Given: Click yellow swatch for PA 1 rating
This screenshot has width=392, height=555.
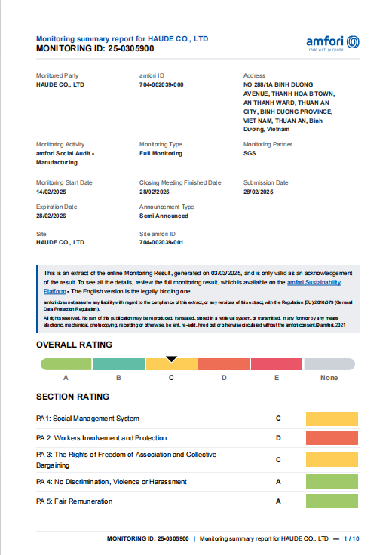Looking at the screenshot, I should 332,419.
